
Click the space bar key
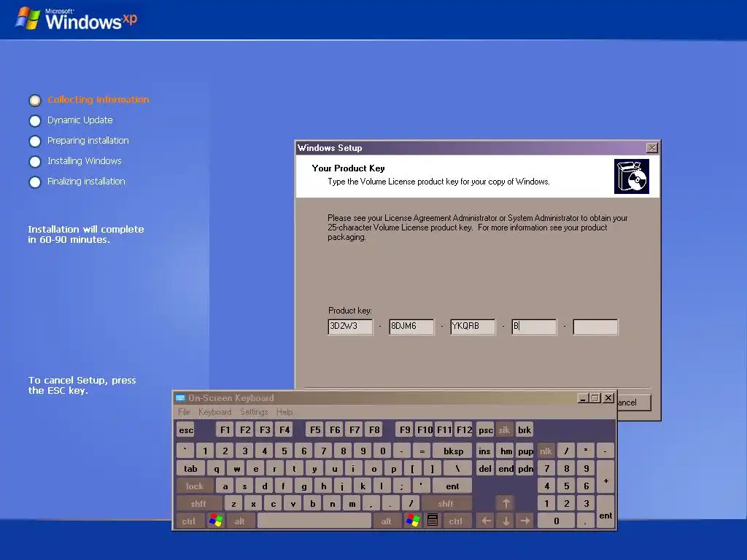point(314,521)
